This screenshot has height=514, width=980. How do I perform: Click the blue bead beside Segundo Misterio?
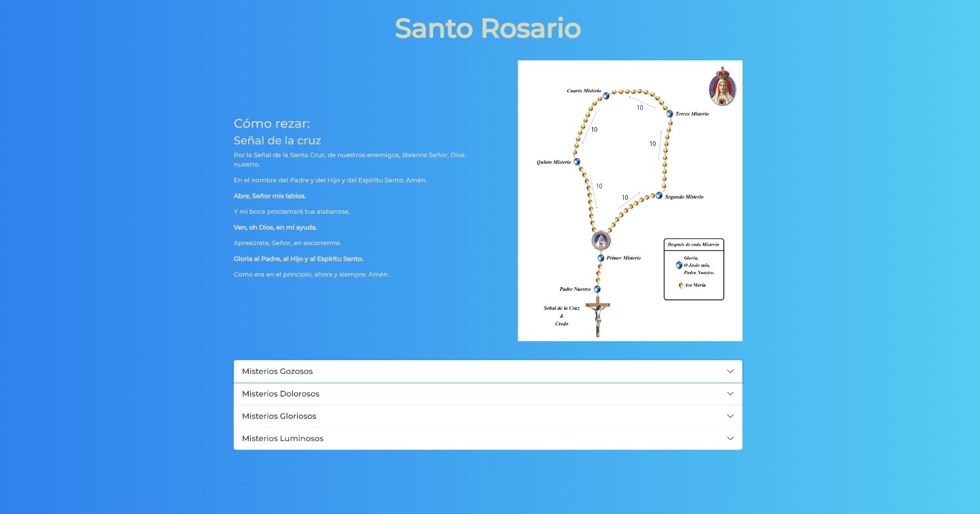click(659, 196)
